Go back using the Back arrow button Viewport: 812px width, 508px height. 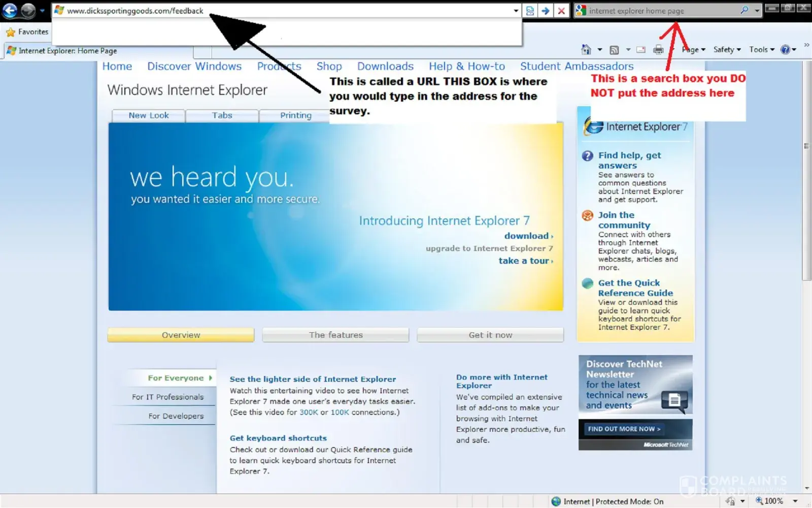point(10,10)
